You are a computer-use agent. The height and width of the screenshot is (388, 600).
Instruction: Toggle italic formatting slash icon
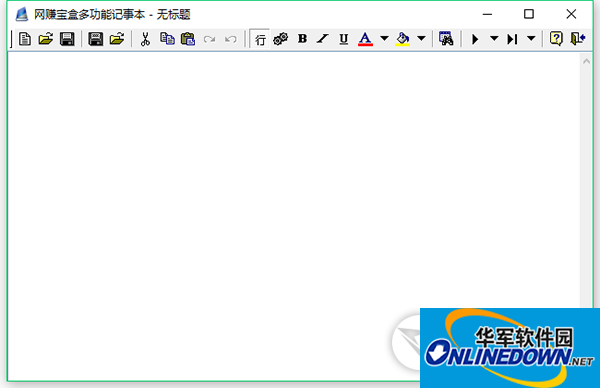(x=323, y=39)
